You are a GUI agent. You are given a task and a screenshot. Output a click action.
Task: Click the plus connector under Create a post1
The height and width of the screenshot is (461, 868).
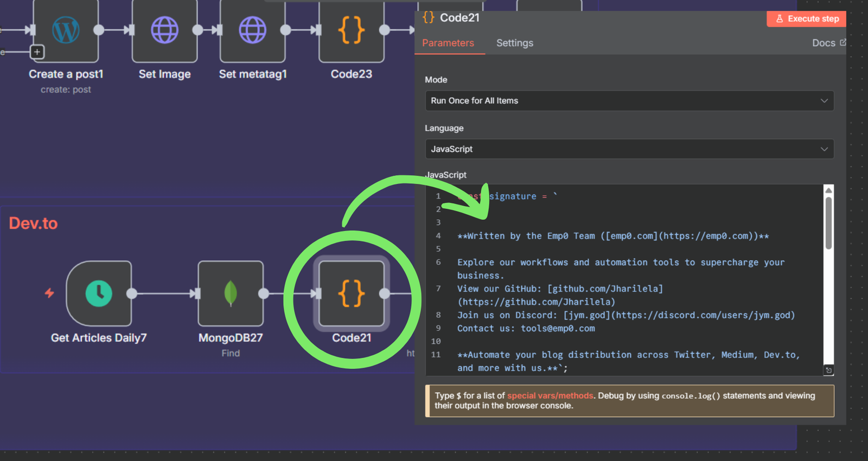point(37,52)
